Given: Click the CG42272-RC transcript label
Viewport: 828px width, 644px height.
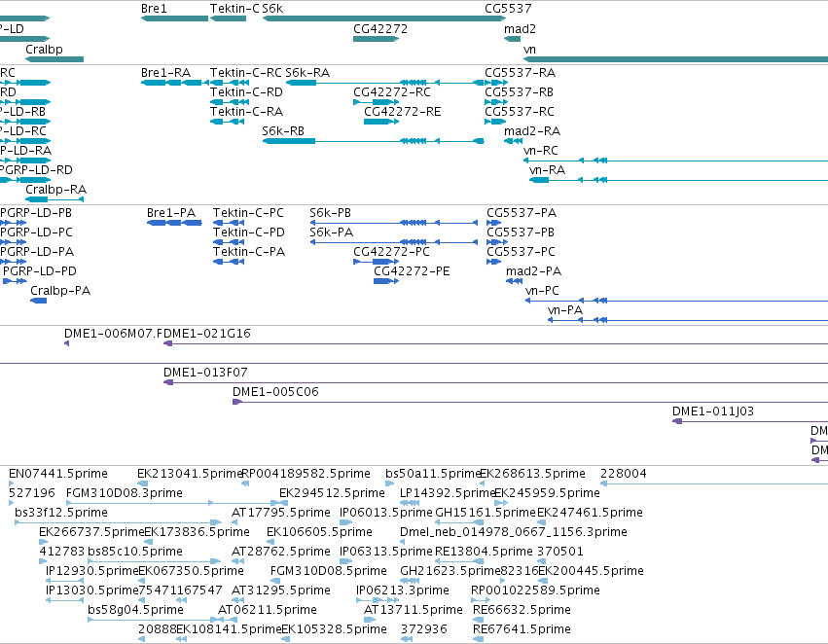Looking at the screenshot, I should (392, 92).
